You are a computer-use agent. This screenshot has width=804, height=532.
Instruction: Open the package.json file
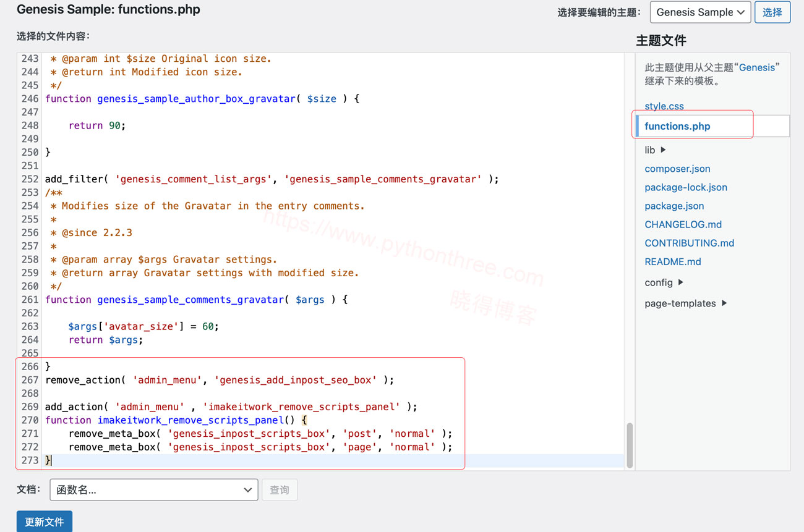tap(674, 205)
